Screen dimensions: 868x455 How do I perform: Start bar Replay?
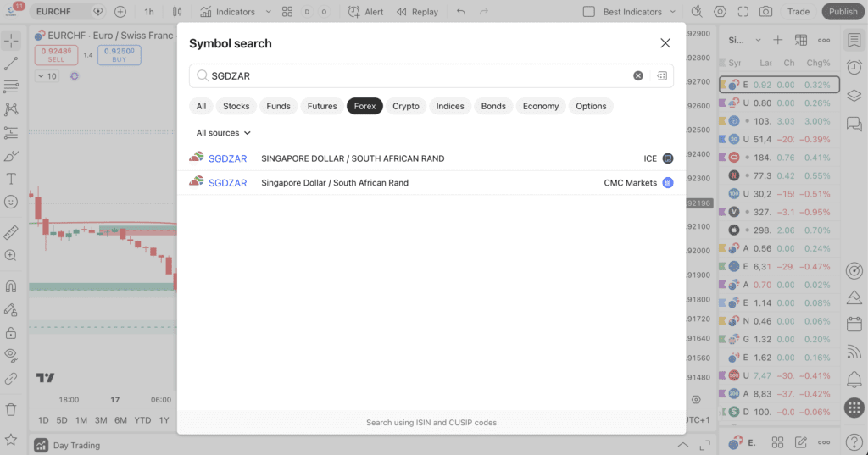point(417,12)
